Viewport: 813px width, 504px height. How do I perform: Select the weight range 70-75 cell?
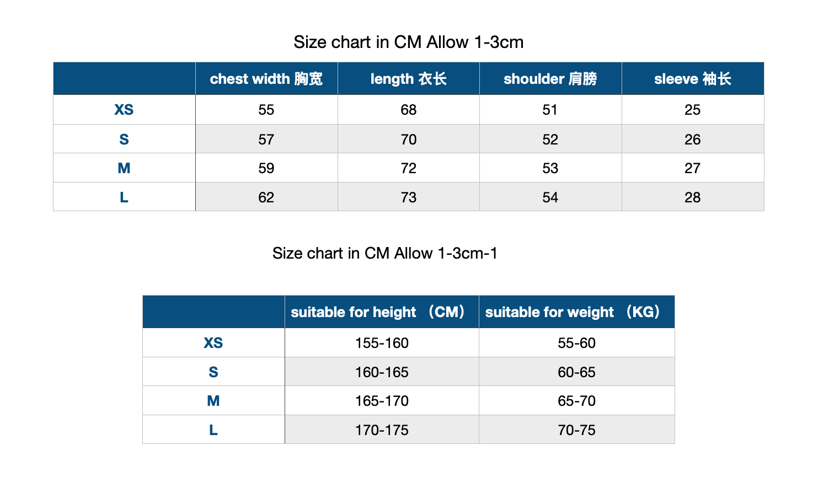pyautogui.click(x=577, y=430)
